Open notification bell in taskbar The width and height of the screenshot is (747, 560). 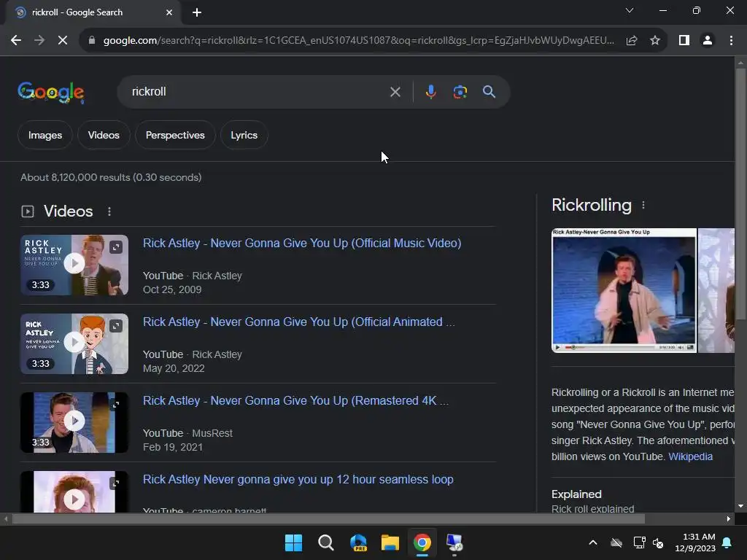pos(727,542)
